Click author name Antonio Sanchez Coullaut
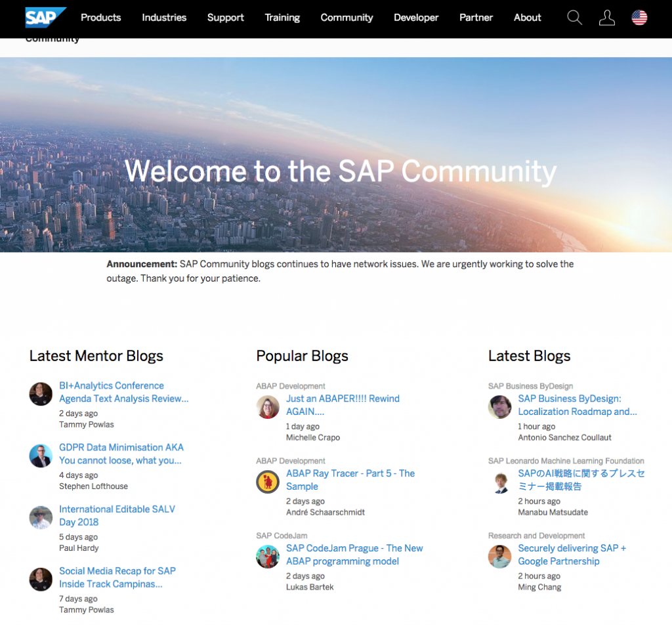Screen dimensions: 672x625 pos(564,438)
